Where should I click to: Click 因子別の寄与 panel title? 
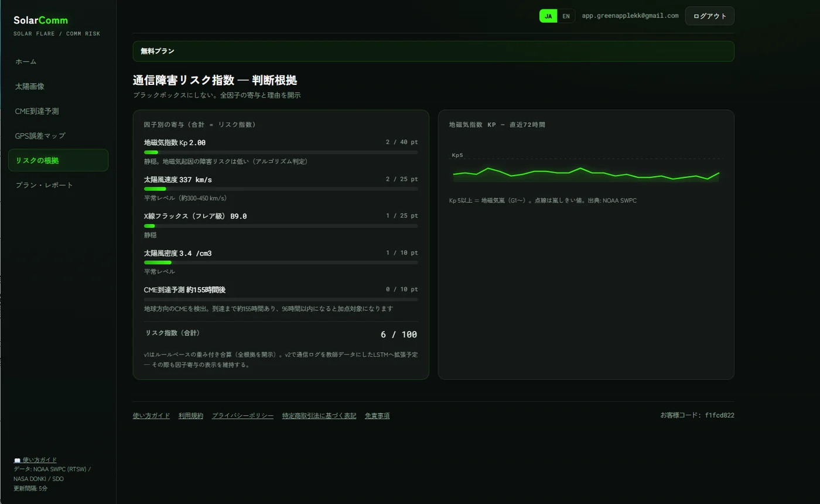coord(200,125)
